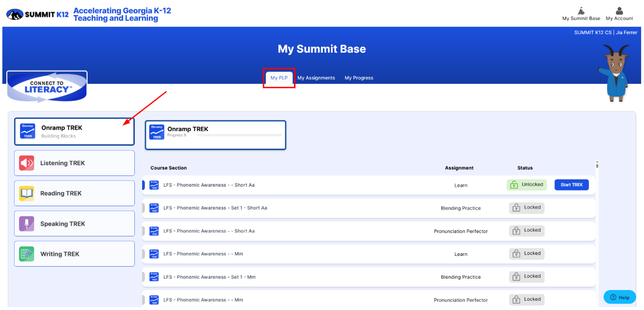This screenshot has width=644, height=310.
Task: Click the 'SUMMIT K12 CS | Jia Ferrer' text
Action: (606, 33)
